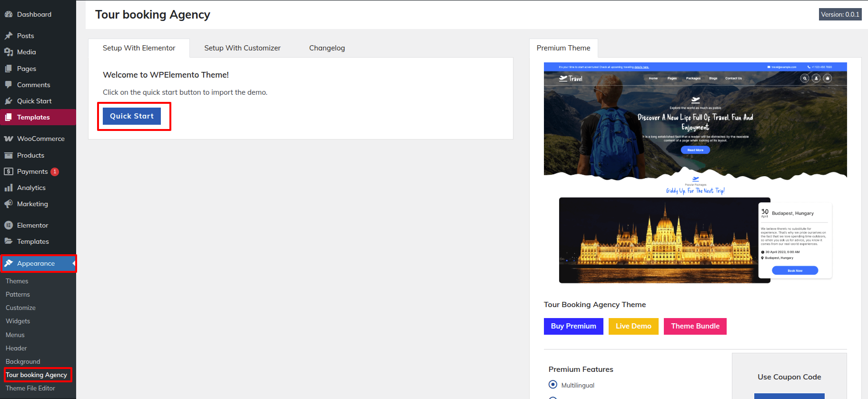868x399 pixels.
Task: Open the Dashboard menu link
Action: (x=34, y=14)
